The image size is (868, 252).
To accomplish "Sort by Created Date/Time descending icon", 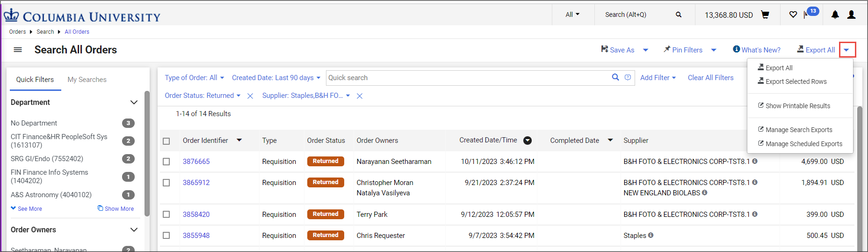I will pos(528,141).
